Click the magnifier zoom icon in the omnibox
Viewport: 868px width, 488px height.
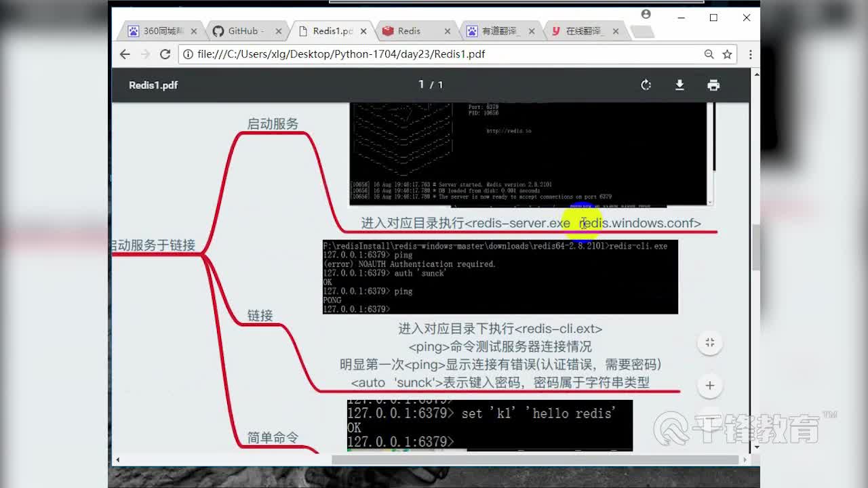709,54
